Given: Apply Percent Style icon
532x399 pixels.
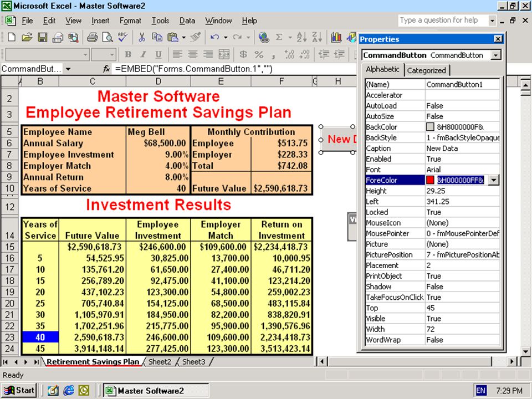Looking at the screenshot, I should pos(259,54).
